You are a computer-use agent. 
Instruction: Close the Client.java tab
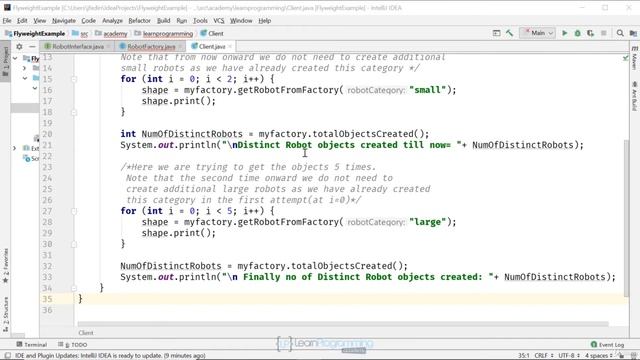(x=230, y=47)
